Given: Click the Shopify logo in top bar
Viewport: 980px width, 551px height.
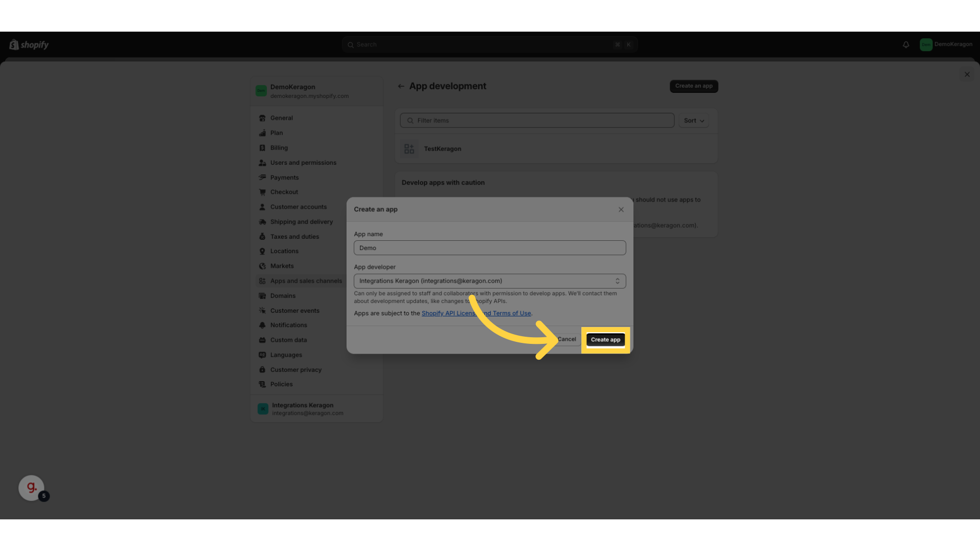Looking at the screenshot, I should 29,45.
